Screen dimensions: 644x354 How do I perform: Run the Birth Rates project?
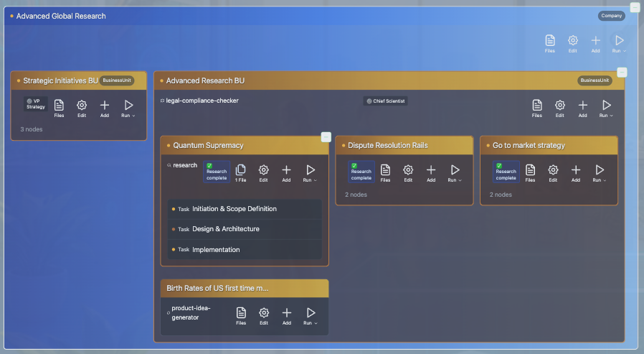[310, 316]
